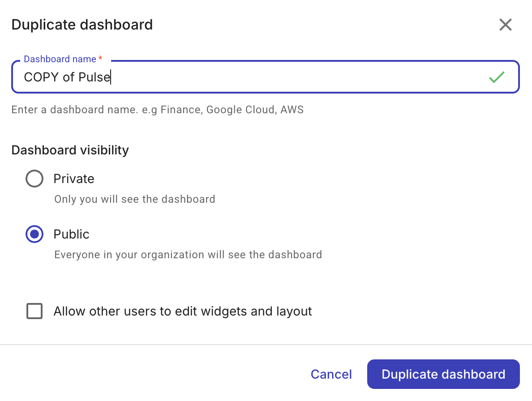
Task: Click the required field asterisk
Action: [x=100, y=58]
